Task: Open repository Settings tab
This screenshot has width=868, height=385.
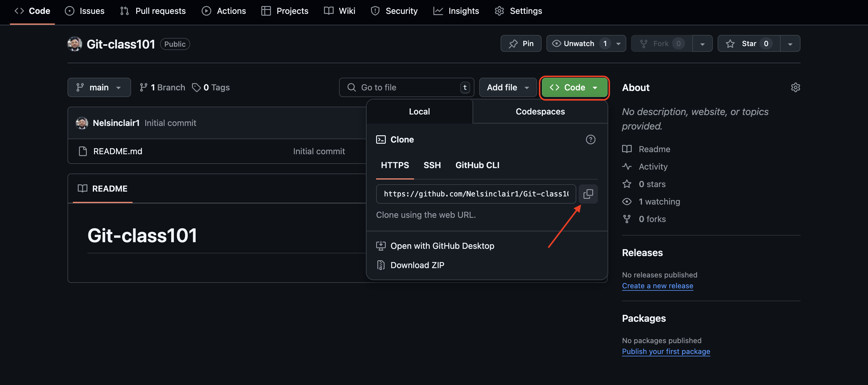Action: pyautogui.click(x=519, y=11)
